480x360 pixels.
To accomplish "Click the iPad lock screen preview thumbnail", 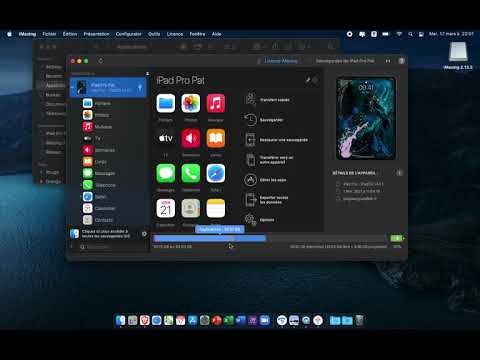I will pos(366,118).
